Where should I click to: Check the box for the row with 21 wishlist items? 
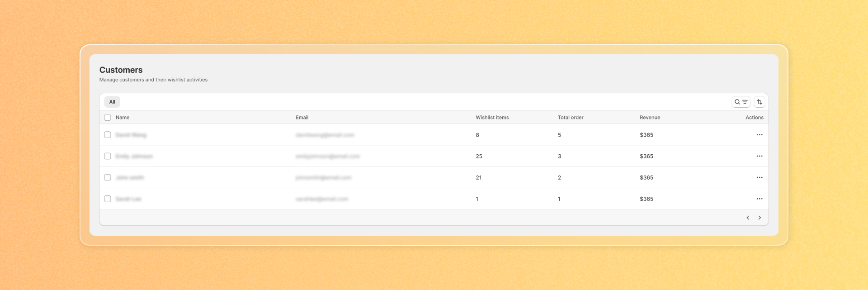(x=108, y=177)
